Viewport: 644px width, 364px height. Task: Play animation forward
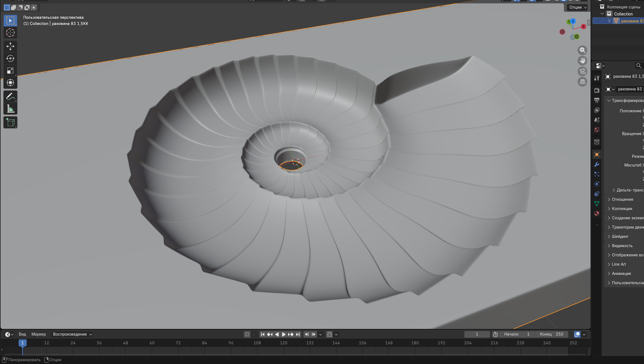(x=284, y=334)
